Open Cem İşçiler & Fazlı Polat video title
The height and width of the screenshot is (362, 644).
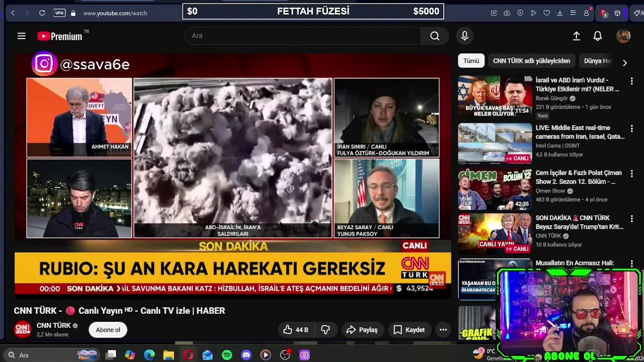click(579, 177)
